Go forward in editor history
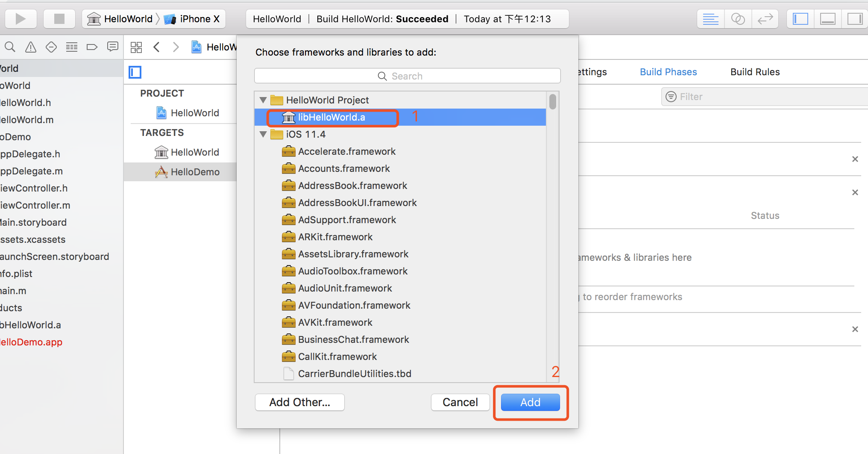This screenshot has height=454, width=868. (x=176, y=47)
